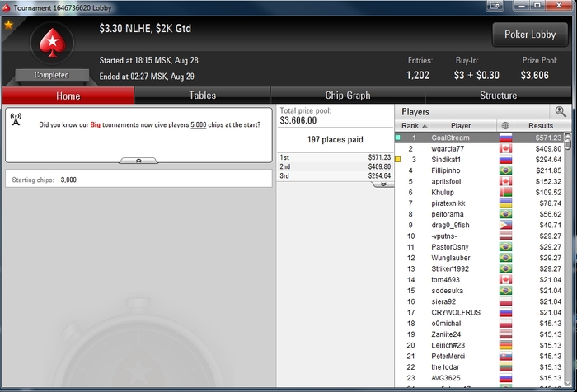Open the Structure tab
Viewport: 577px width, 392px height.
pyautogui.click(x=498, y=96)
